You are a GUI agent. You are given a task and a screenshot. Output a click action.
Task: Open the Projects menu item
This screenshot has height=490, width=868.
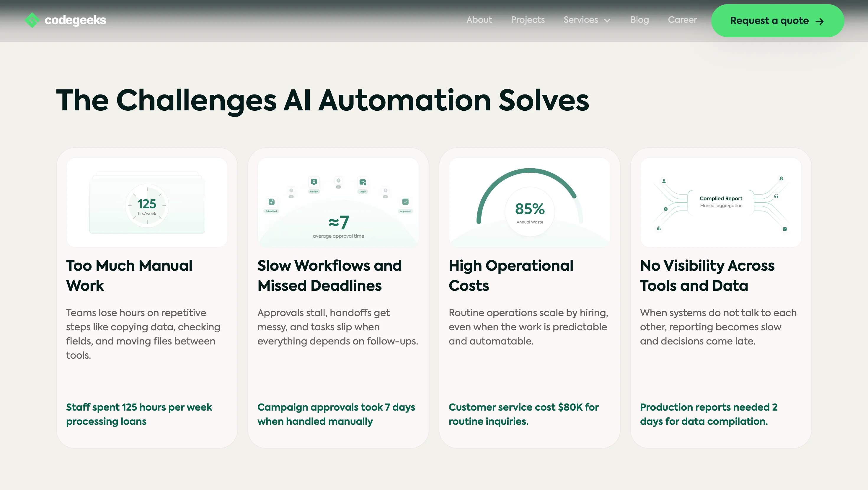pos(527,20)
